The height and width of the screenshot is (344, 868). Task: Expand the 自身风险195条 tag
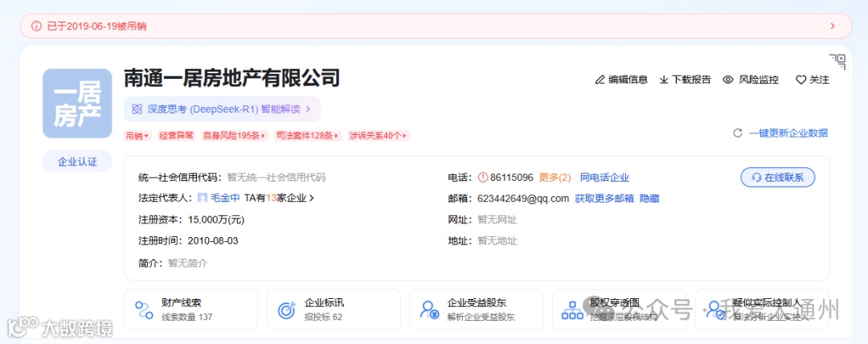(x=235, y=136)
